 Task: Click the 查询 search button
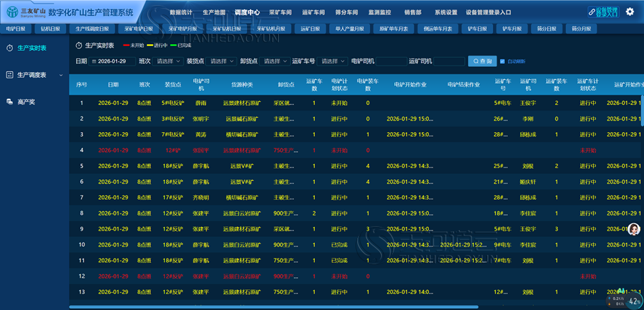click(482, 61)
